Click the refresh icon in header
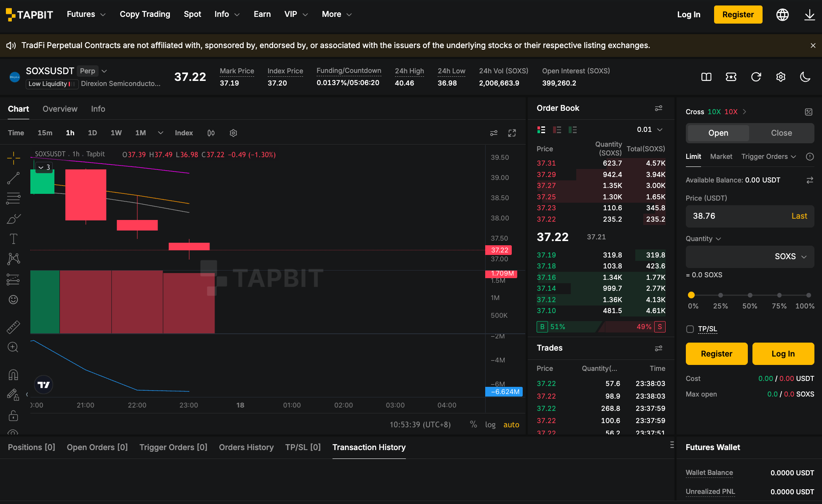 pos(756,77)
